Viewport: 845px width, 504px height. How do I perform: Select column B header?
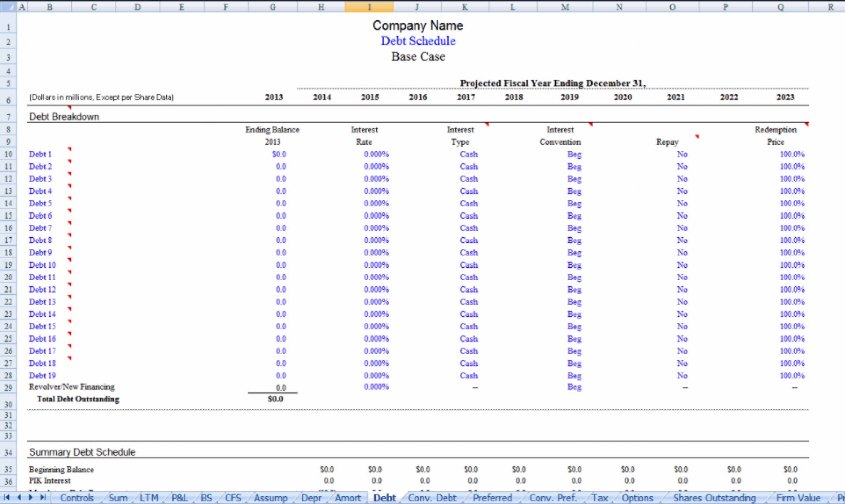click(x=49, y=7)
